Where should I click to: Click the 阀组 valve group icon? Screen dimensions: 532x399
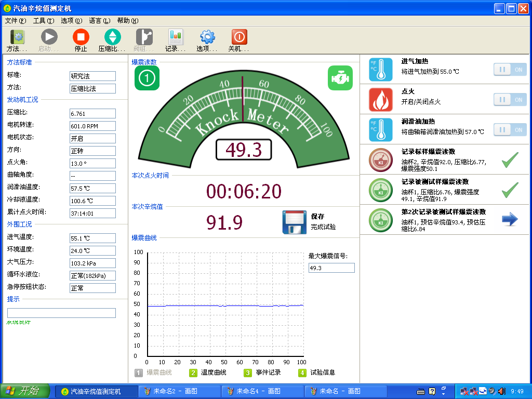click(x=144, y=37)
